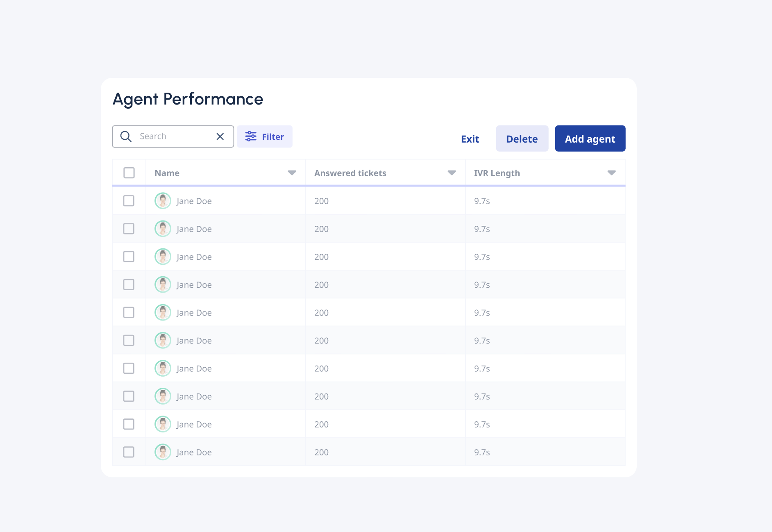Check the first row's checkbox
This screenshot has height=532, width=772.
[129, 201]
